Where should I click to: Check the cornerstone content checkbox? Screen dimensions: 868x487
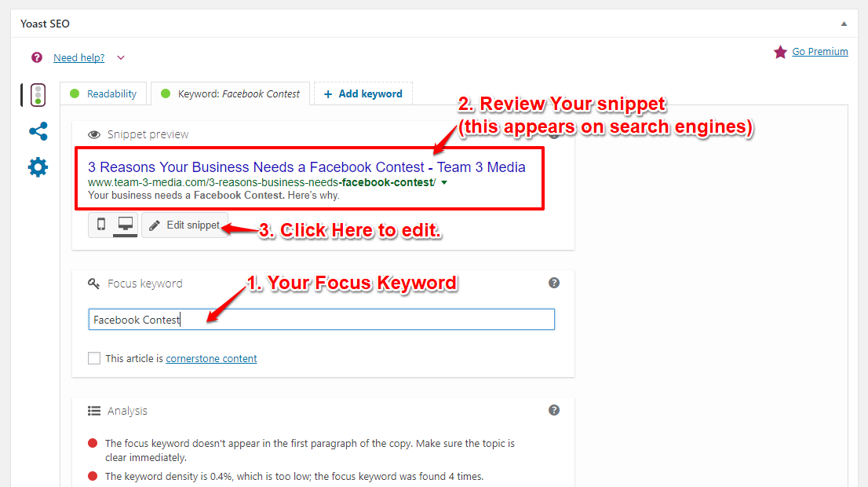94,358
